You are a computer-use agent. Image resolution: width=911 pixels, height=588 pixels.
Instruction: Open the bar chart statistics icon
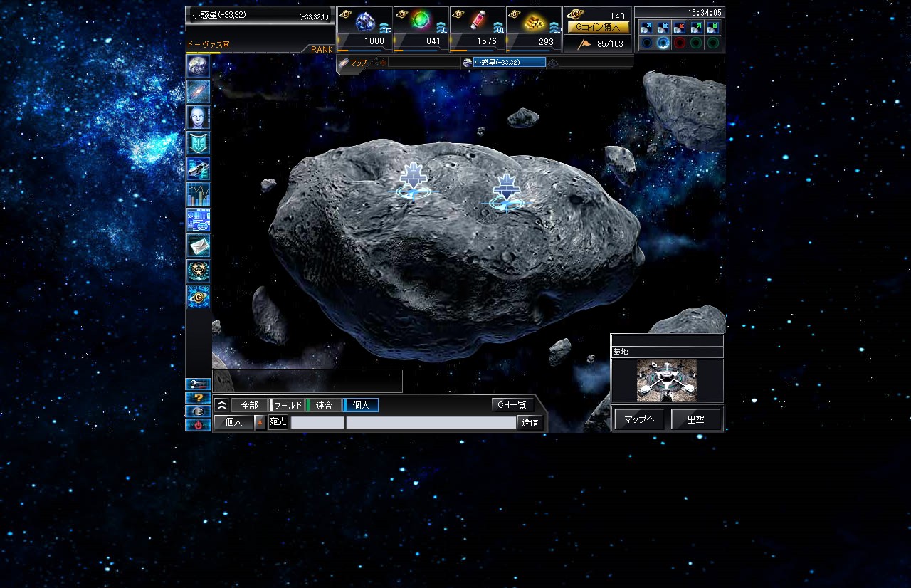(198, 194)
